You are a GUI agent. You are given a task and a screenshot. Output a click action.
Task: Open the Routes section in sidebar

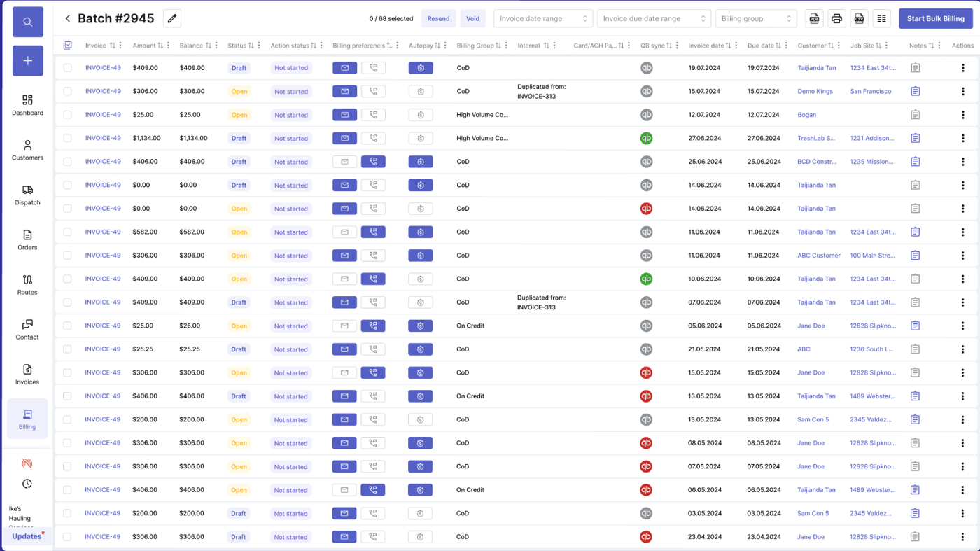click(28, 285)
